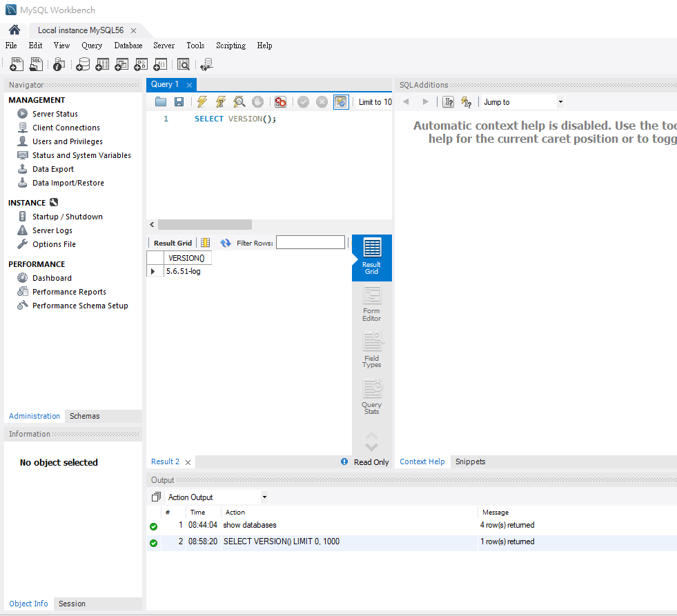Toggle wrap cell content icon
Image resolution: width=677 pixels, height=616 pixels.
click(x=206, y=243)
